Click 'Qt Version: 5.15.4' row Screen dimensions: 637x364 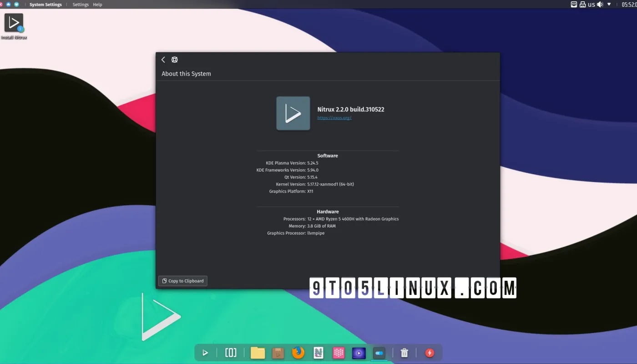tap(300, 177)
